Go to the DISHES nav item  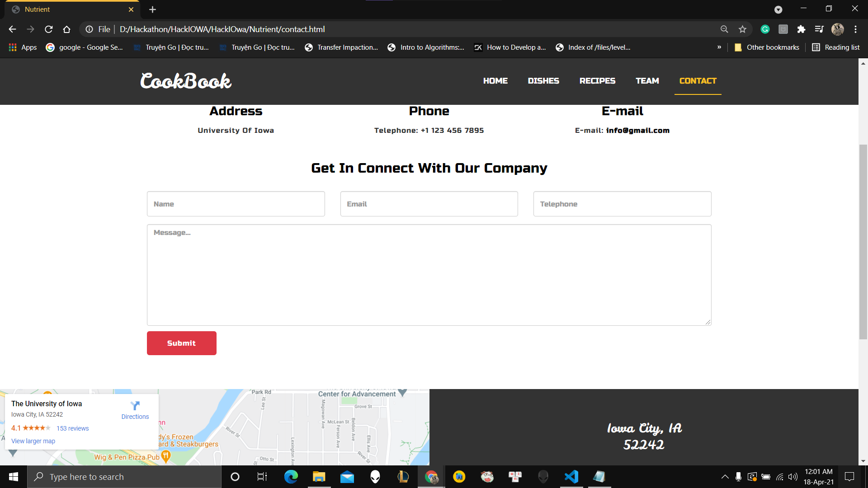pos(543,81)
